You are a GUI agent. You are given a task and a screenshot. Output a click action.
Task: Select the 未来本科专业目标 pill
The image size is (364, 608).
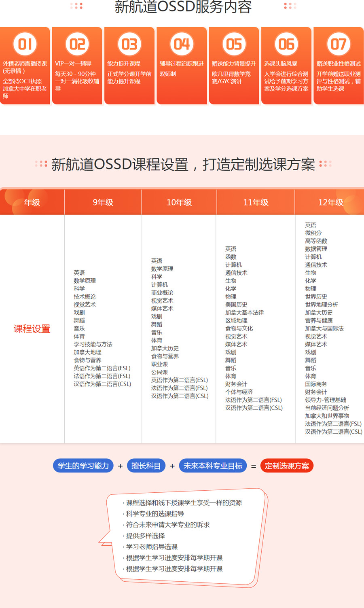(213, 466)
